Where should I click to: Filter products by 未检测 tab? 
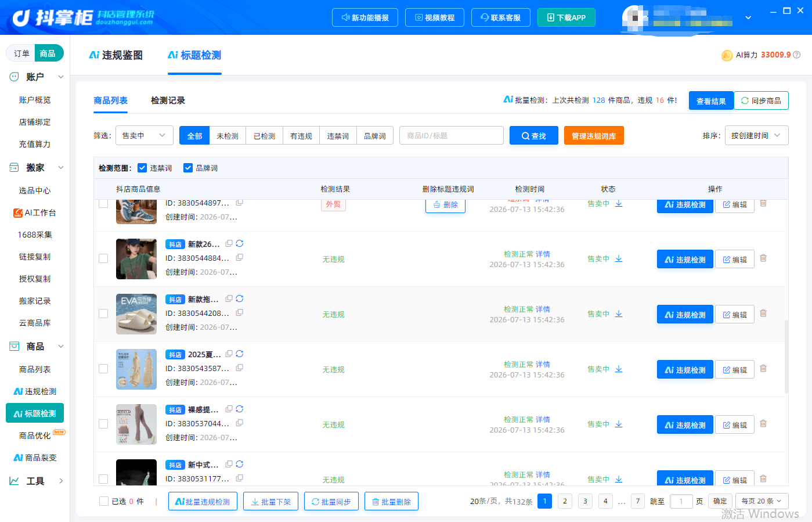(x=228, y=136)
